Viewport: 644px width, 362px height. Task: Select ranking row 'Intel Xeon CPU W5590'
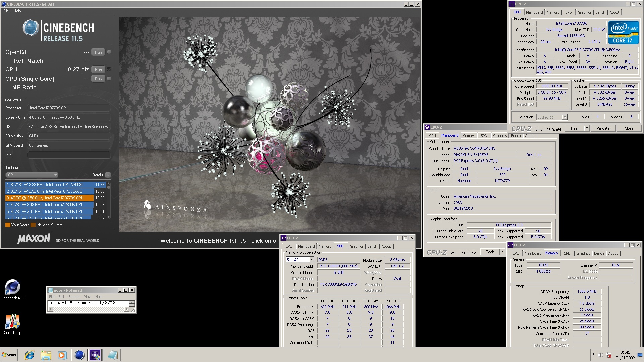tap(56, 185)
